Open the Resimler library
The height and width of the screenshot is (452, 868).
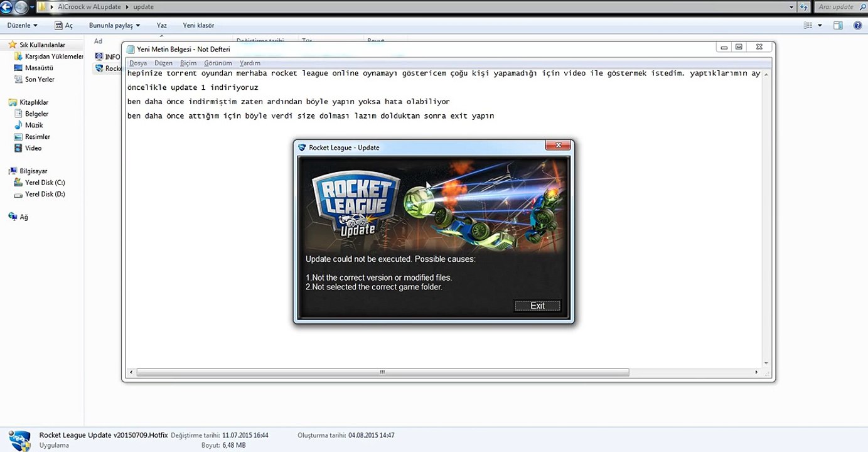[x=38, y=136]
